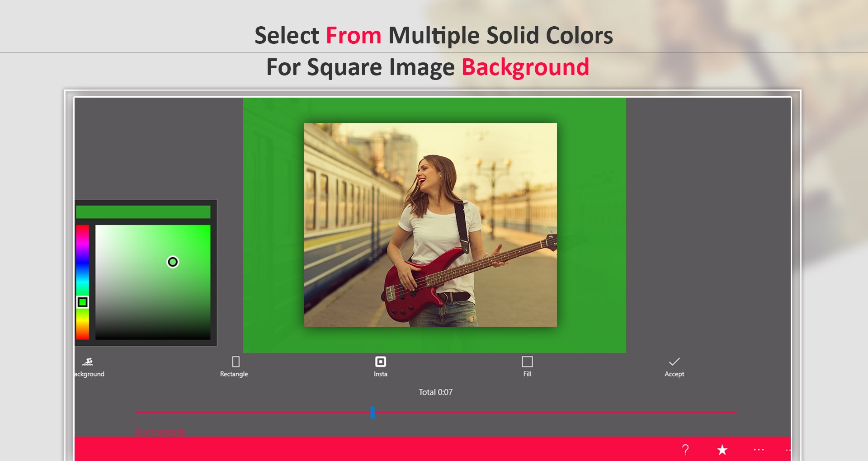Open help with the question mark icon
The image size is (868, 461).
click(x=685, y=450)
